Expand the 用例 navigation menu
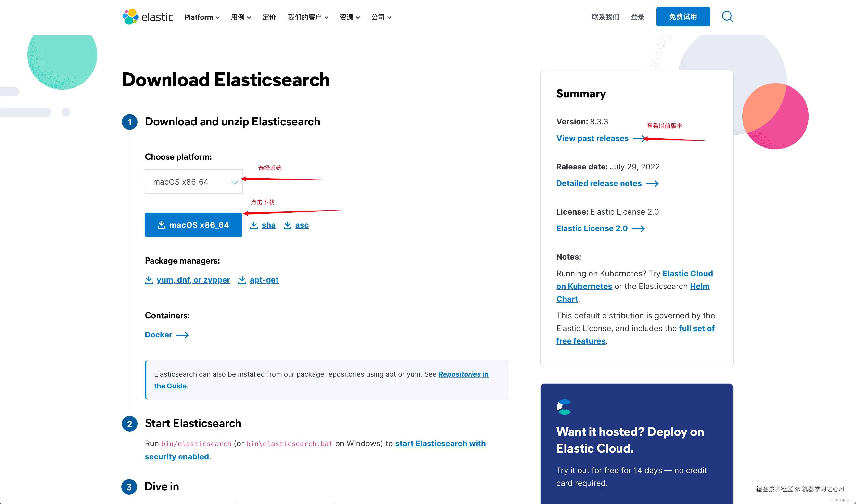 tap(241, 17)
